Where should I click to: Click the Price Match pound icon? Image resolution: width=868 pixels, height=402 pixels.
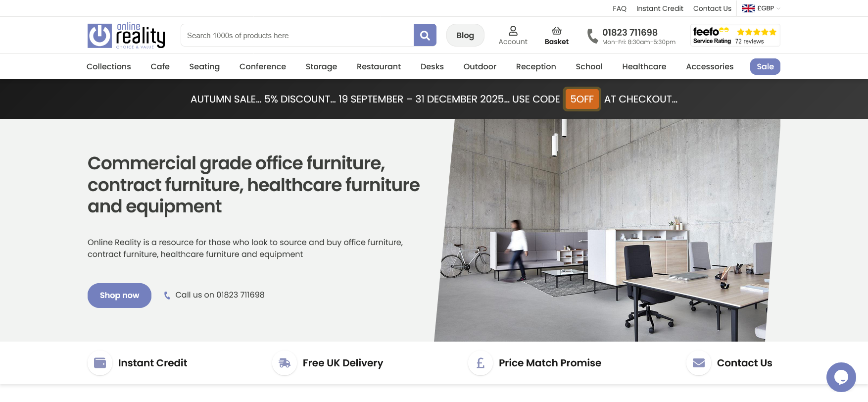click(481, 363)
